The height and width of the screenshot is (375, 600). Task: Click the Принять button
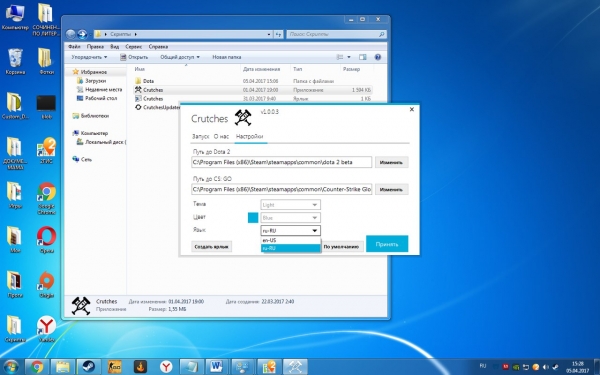point(387,244)
